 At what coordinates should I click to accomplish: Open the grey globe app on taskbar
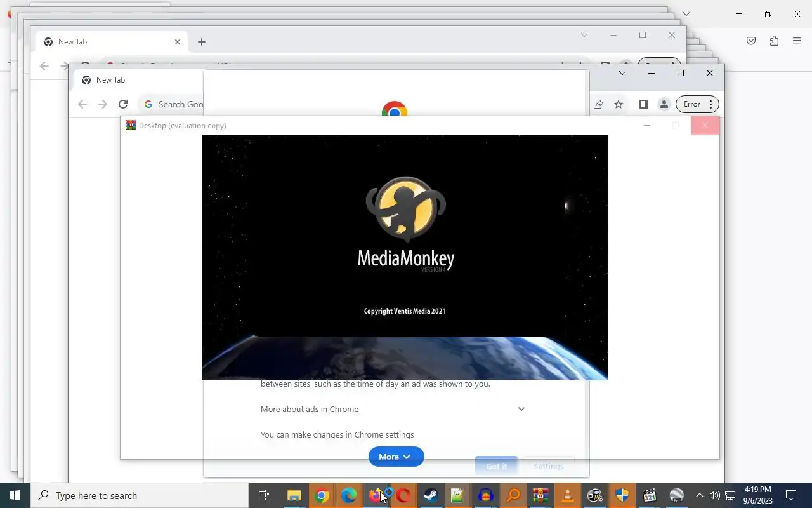coord(677,495)
